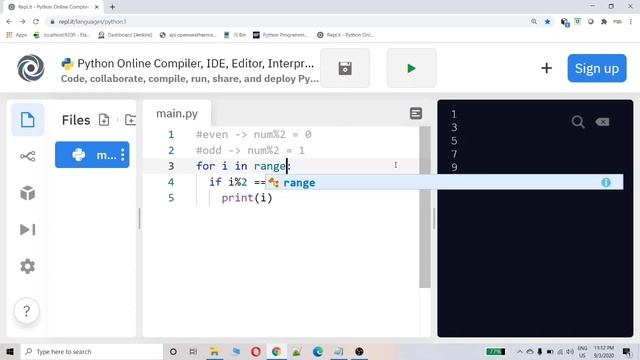Click the Type here to search box
Screen dimensions: 640x360
coord(92,351)
